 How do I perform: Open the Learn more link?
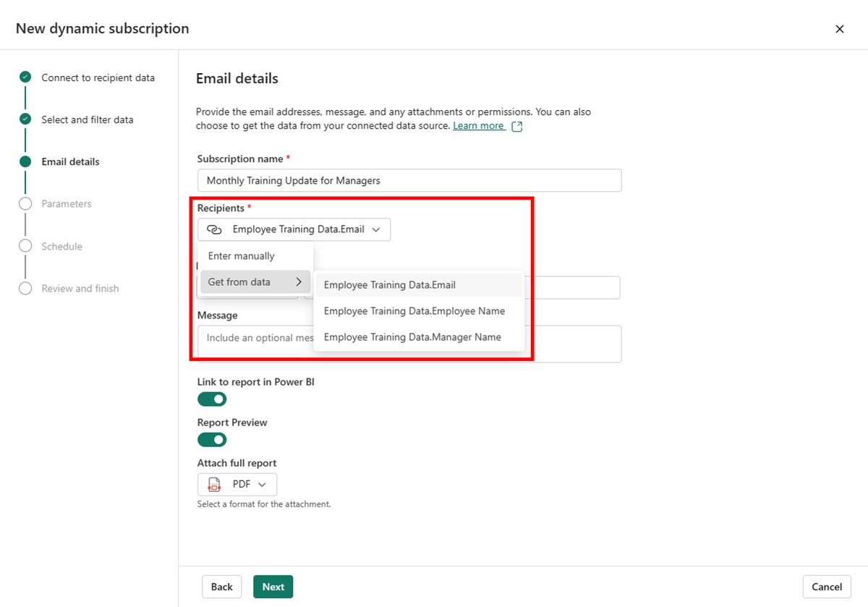tap(478, 126)
